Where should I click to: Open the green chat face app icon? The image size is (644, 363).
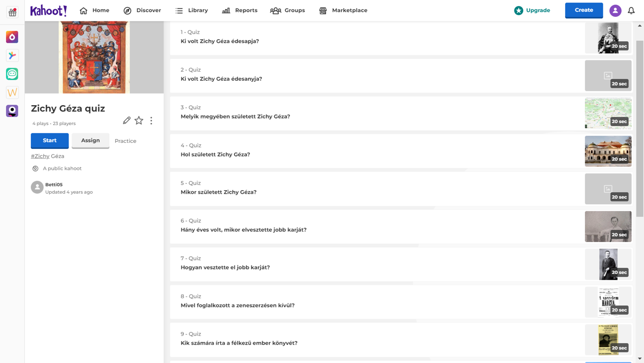[x=12, y=74]
